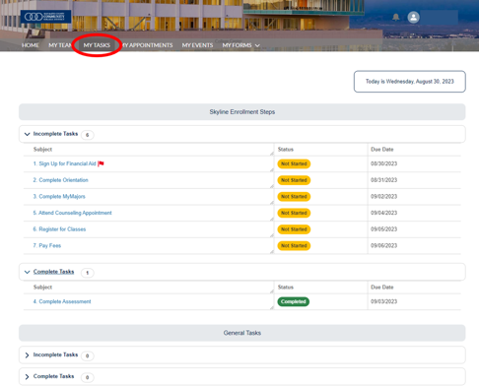Open the My Events tab
This screenshot has width=479, height=386.
(x=197, y=45)
